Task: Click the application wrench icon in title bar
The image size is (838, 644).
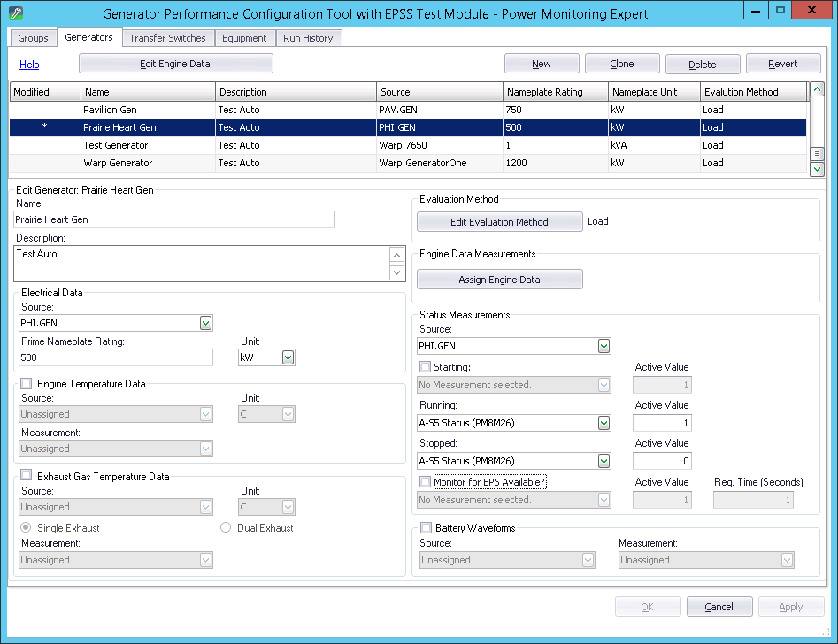Action: point(16,12)
